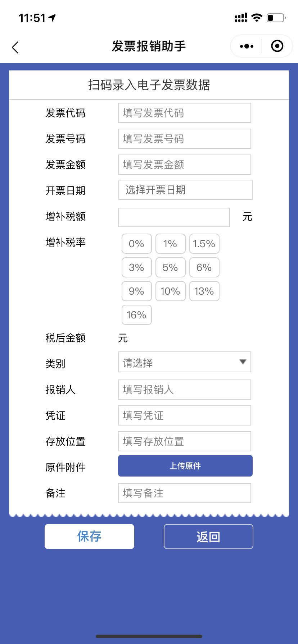
Task: Select the 1.5% tax rate
Action: click(x=204, y=244)
